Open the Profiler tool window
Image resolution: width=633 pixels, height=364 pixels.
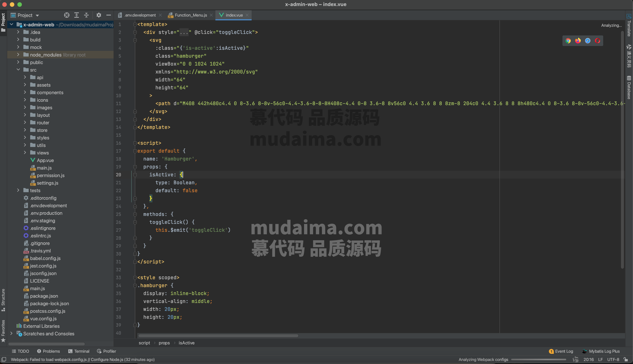click(107, 351)
